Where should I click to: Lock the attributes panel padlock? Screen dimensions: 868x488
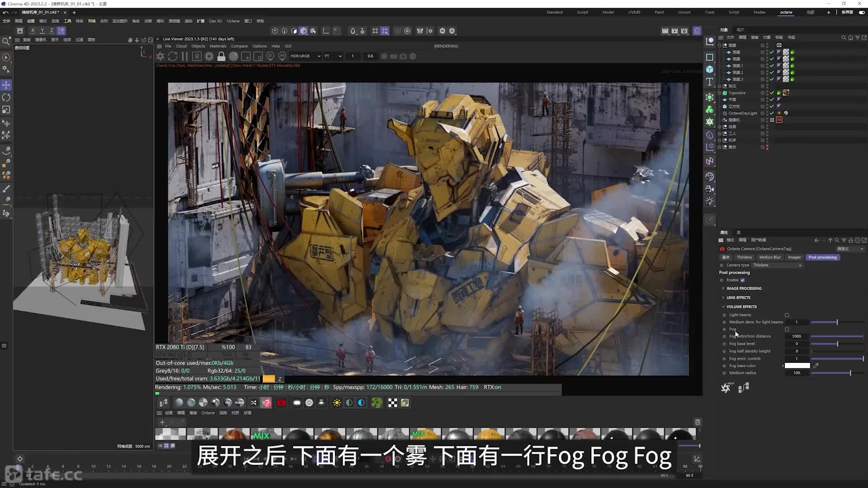pyautogui.click(x=850, y=240)
